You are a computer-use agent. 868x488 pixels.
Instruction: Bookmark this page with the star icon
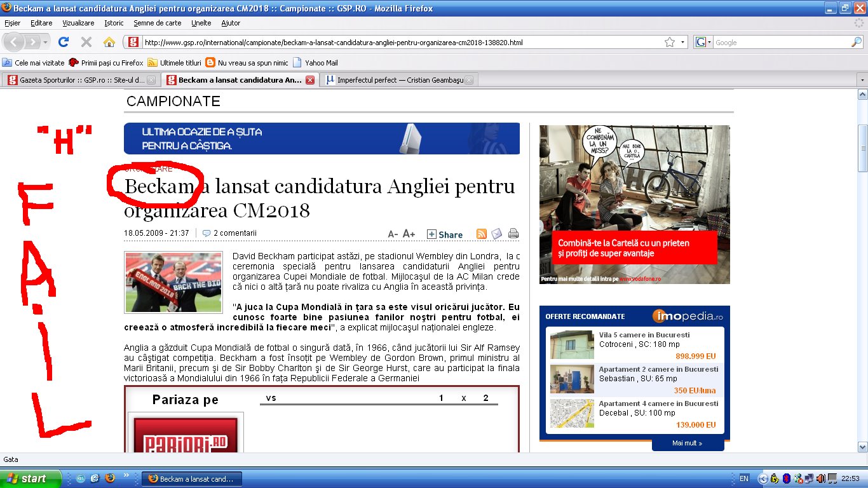670,43
